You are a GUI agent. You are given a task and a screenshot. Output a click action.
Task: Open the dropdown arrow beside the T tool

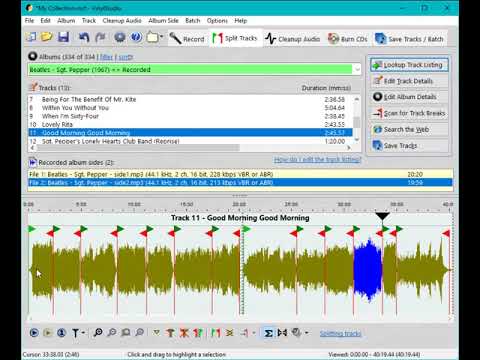83,332
